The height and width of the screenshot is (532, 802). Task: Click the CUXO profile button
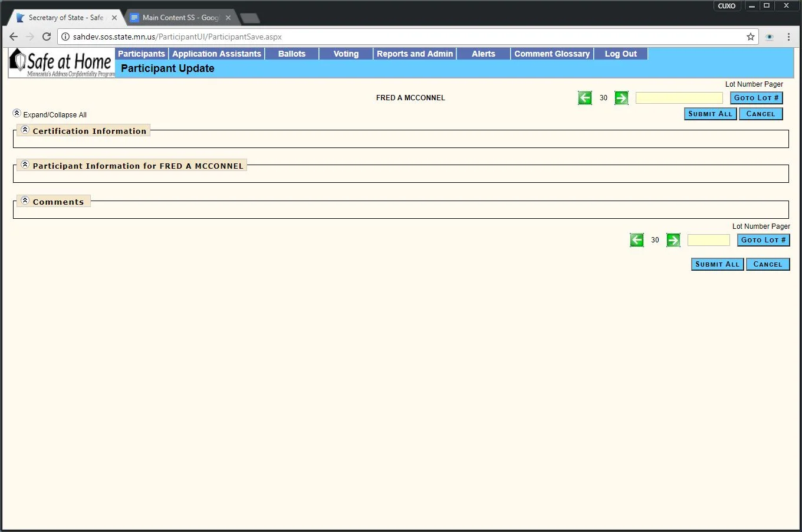pos(727,6)
